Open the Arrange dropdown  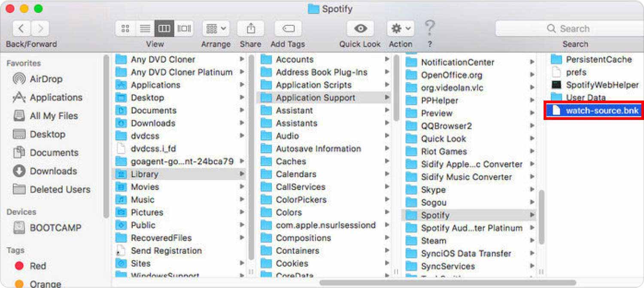[216, 29]
